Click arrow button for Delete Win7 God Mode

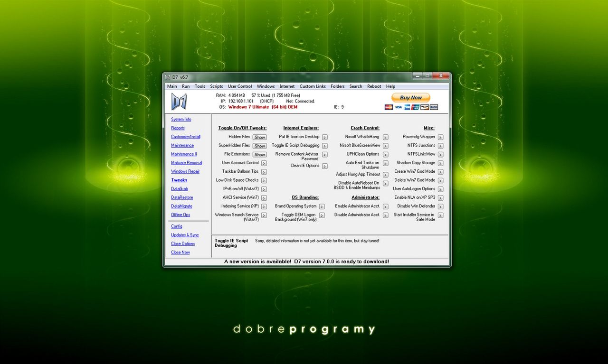click(x=440, y=180)
